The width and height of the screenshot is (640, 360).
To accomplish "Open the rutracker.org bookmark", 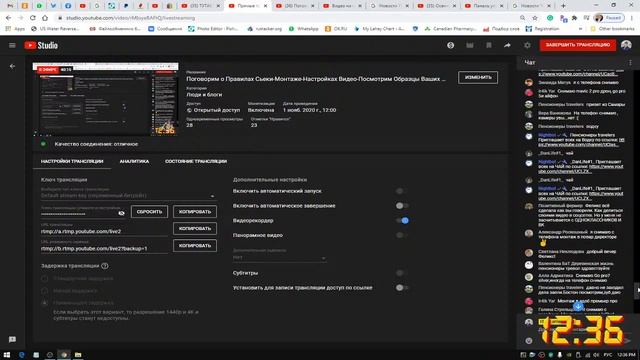I will point(265,29).
